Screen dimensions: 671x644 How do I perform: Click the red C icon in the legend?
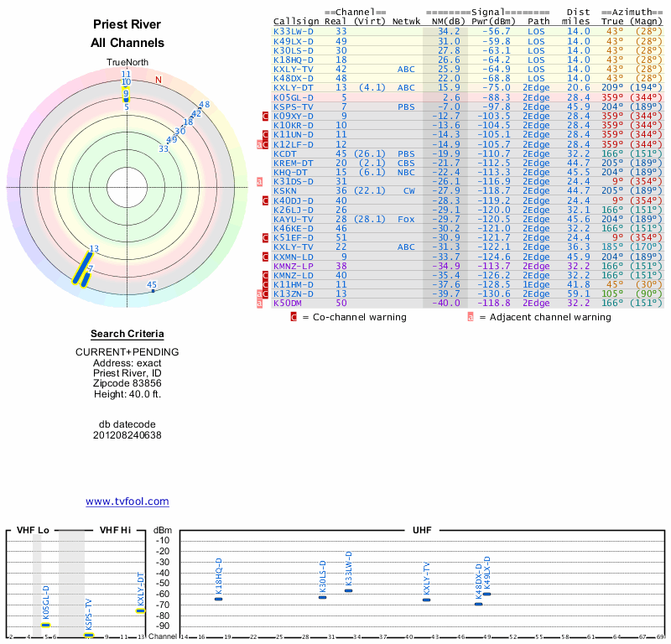pyautogui.click(x=294, y=317)
